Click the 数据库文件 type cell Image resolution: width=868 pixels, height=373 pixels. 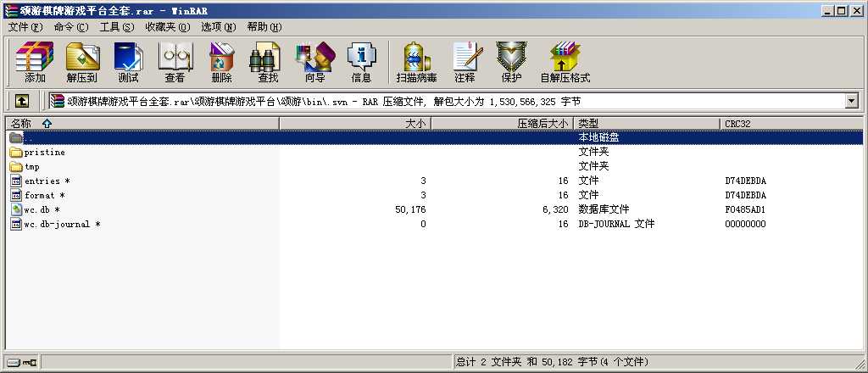click(x=604, y=209)
